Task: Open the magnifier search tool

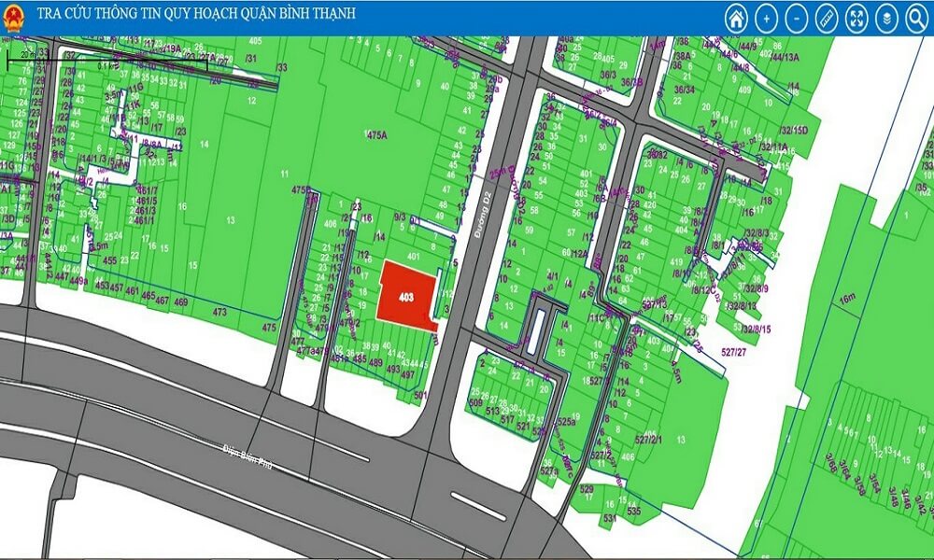Action: coord(915,18)
